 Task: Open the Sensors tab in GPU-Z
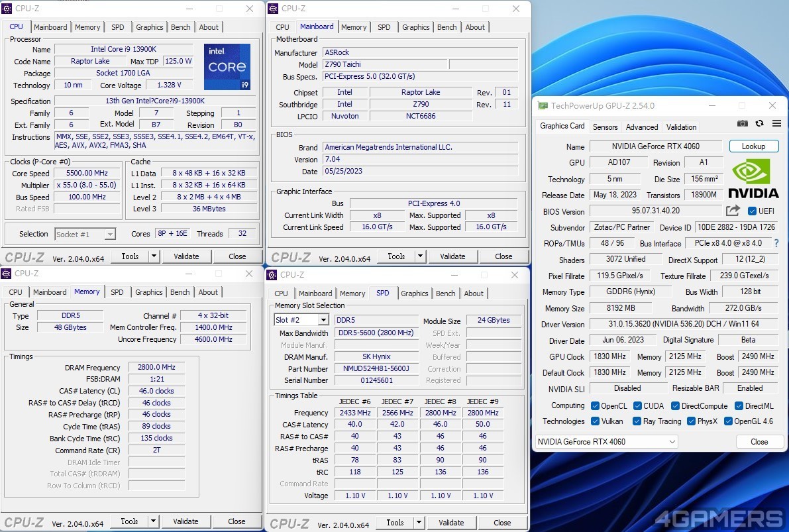pos(605,127)
